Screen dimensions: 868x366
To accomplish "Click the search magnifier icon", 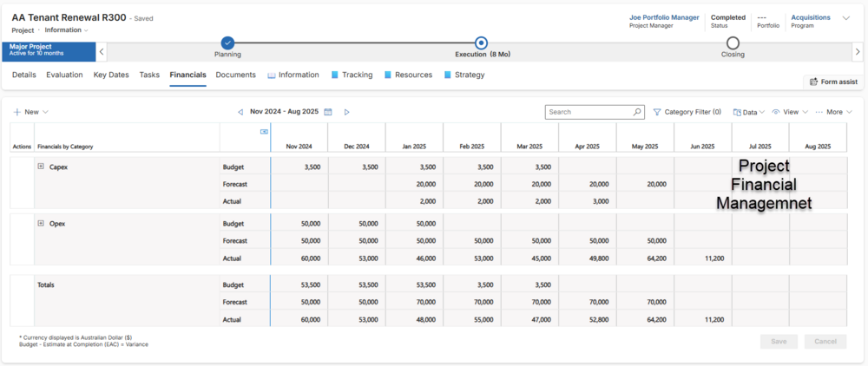I will pos(637,112).
